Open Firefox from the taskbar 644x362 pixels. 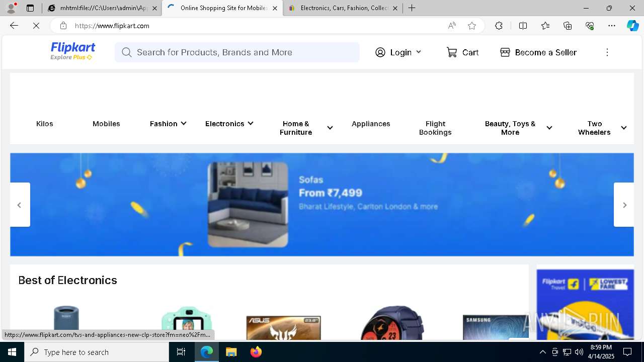[x=256, y=352]
